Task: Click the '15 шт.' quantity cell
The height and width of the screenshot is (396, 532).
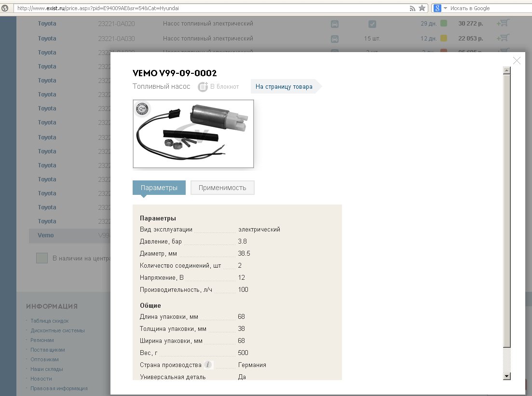Action: point(372,38)
